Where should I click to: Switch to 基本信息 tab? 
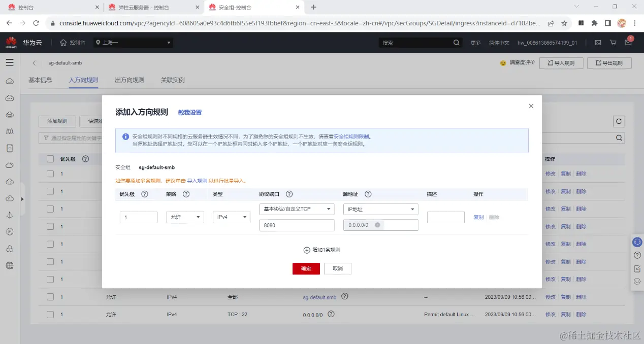[40, 80]
